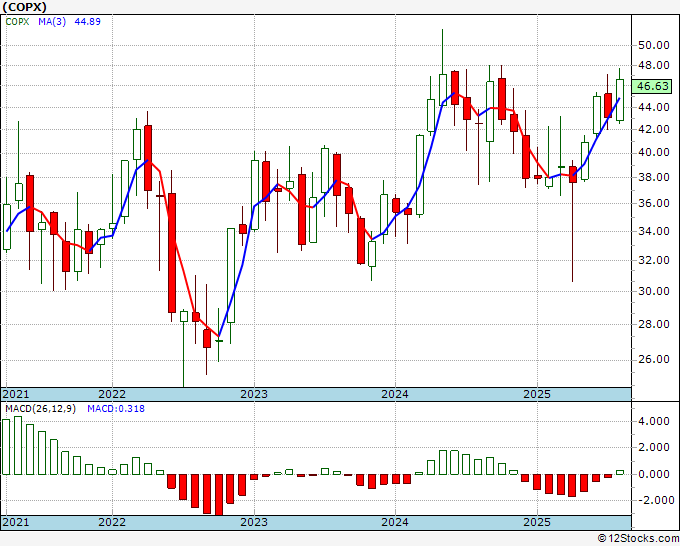Click the 40.00 price axis label
The image size is (680, 546).
click(x=653, y=153)
